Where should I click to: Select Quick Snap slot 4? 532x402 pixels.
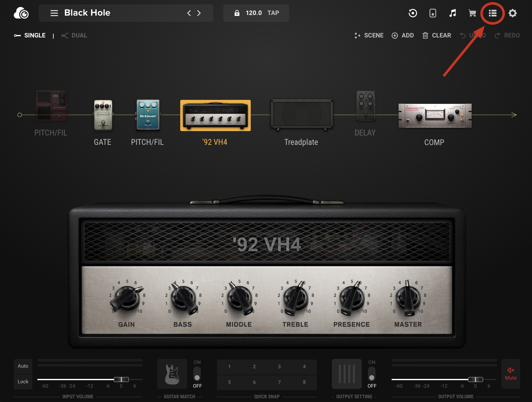tap(304, 367)
